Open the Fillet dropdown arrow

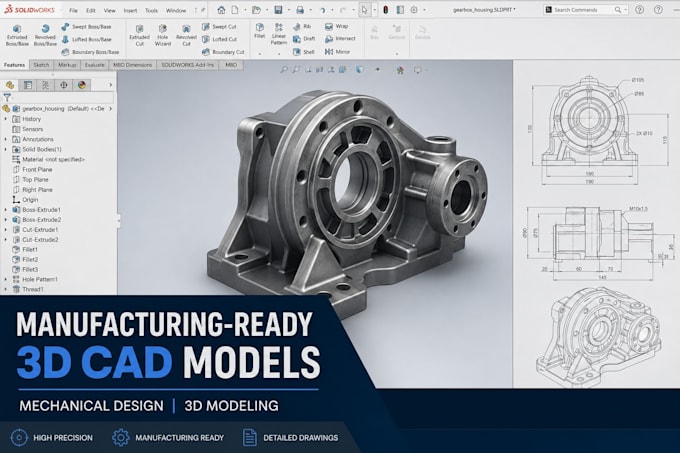pyautogui.click(x=260, y=54)
